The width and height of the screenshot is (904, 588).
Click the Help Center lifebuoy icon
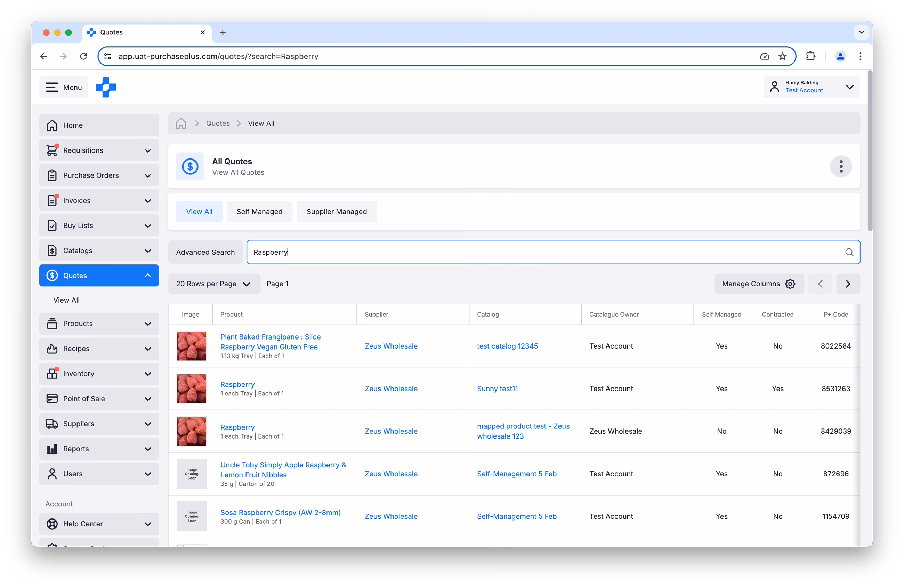pos(52,524)
